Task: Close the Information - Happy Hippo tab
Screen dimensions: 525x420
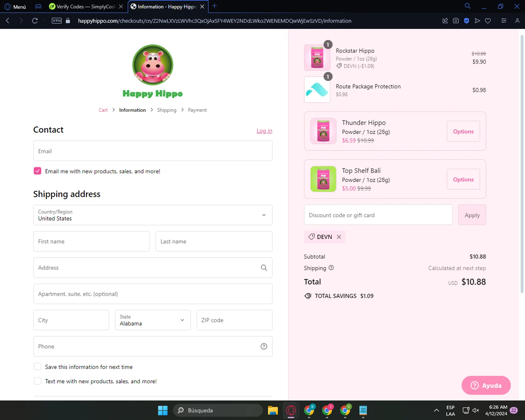Action: click(202, 7)
